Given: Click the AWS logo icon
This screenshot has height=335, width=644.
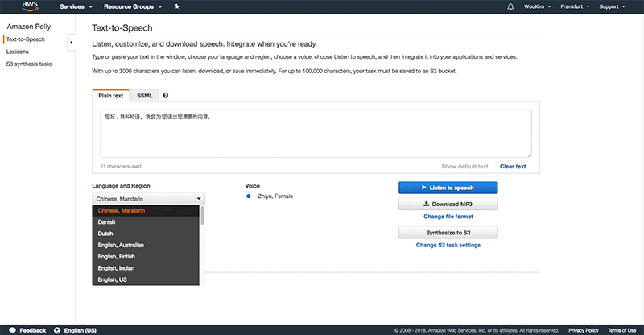Looking at the screenshot, I should 30,6.
